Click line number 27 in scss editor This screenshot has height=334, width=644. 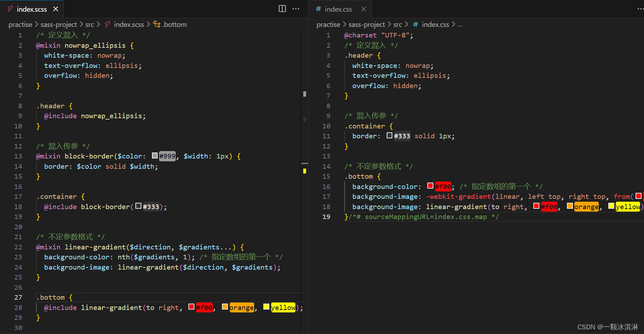pyautogui.click(x=18, y=298)
